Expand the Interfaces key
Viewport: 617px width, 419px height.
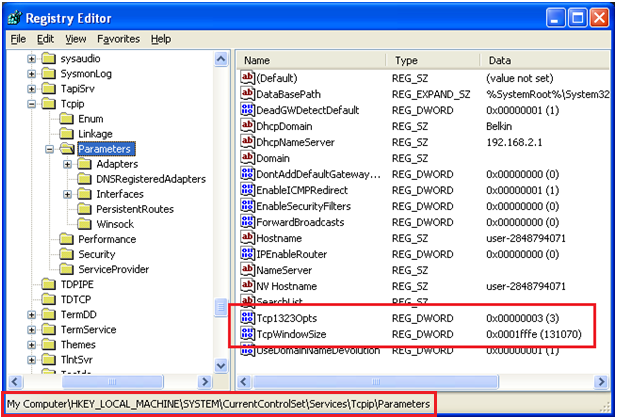click(x=67, y=194)
